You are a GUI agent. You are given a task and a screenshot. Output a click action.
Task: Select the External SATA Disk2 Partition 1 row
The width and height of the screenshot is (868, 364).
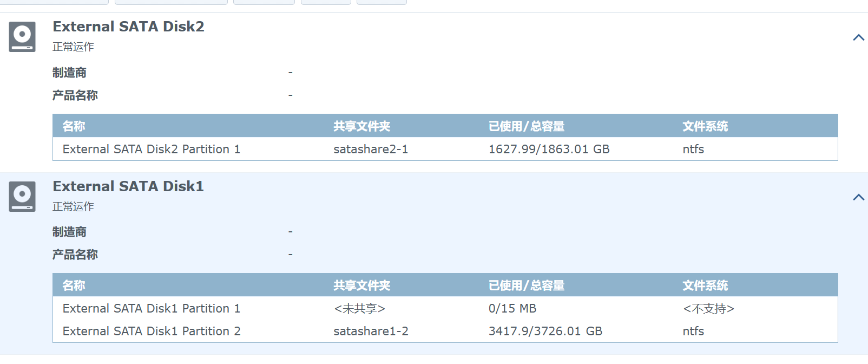(445, 149)
